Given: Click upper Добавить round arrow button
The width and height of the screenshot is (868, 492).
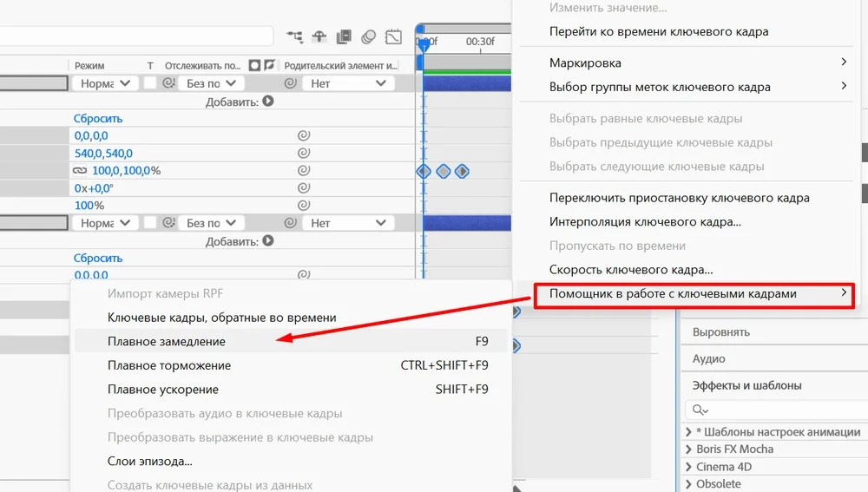Looking at the screenshot, I should [x=268, y=102].
